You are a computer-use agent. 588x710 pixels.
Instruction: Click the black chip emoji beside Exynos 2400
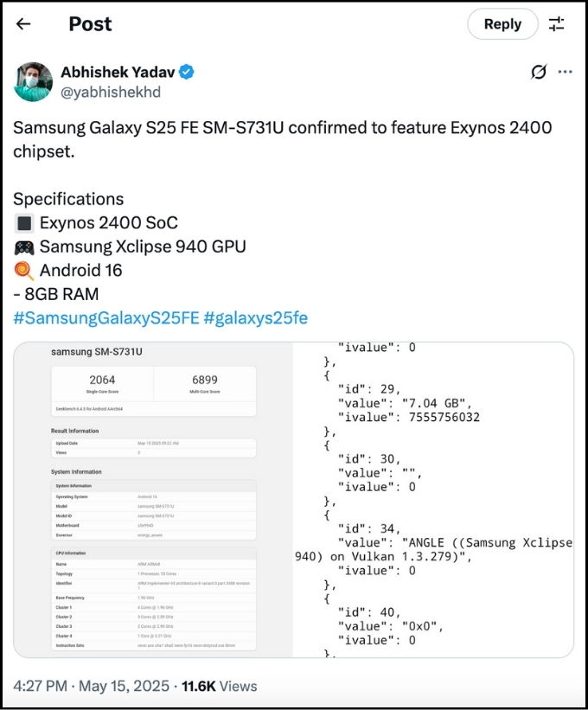click(x=24, y=223)
